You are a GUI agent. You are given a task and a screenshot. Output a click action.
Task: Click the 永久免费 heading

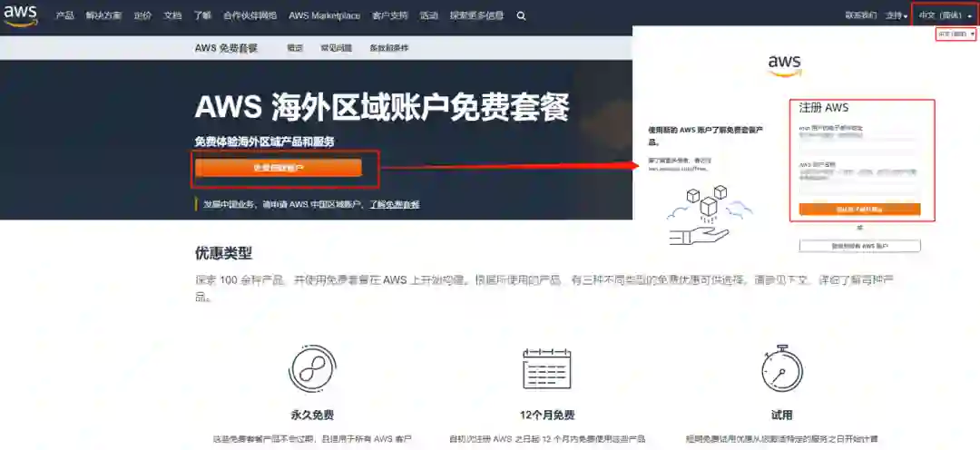(312, 416)
